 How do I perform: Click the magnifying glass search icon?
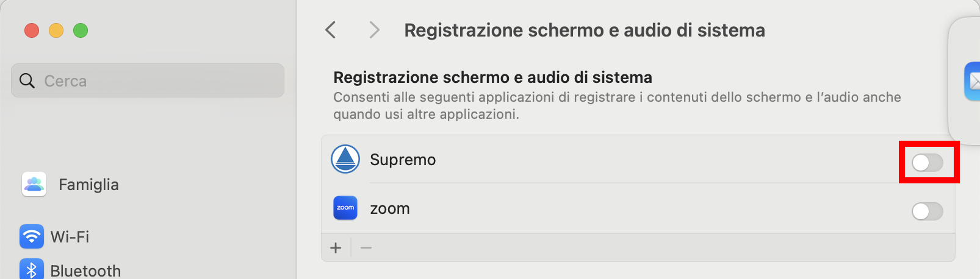tap(27, 80)
